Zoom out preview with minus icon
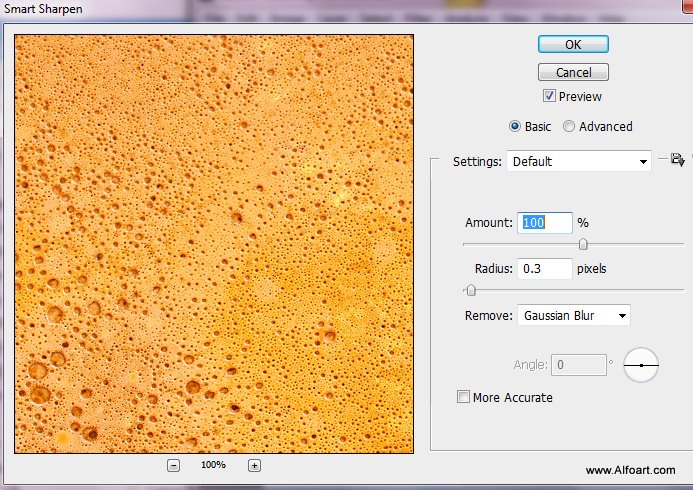The image size is (693, 490). point(173,465)
